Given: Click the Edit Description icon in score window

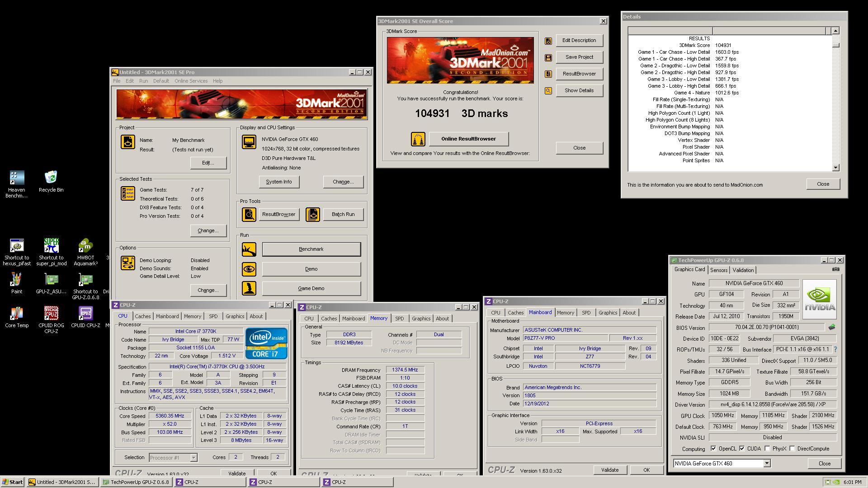Looking at the screenshot, I should pos(548,41).
